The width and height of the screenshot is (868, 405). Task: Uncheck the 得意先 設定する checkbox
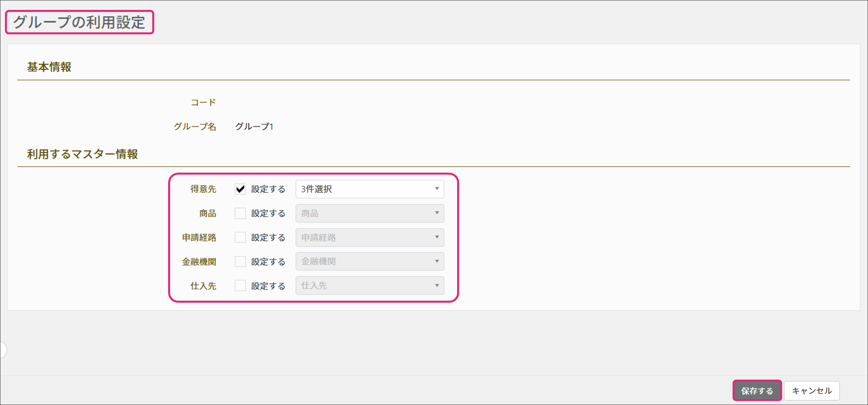point(240,189)
